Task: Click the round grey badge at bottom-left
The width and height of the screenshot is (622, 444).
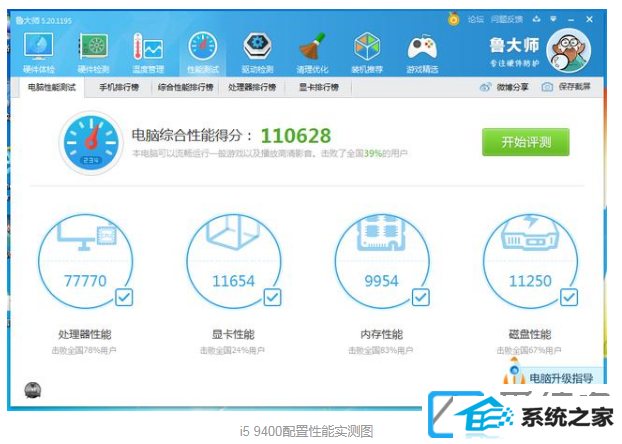Action: (33, 390)
